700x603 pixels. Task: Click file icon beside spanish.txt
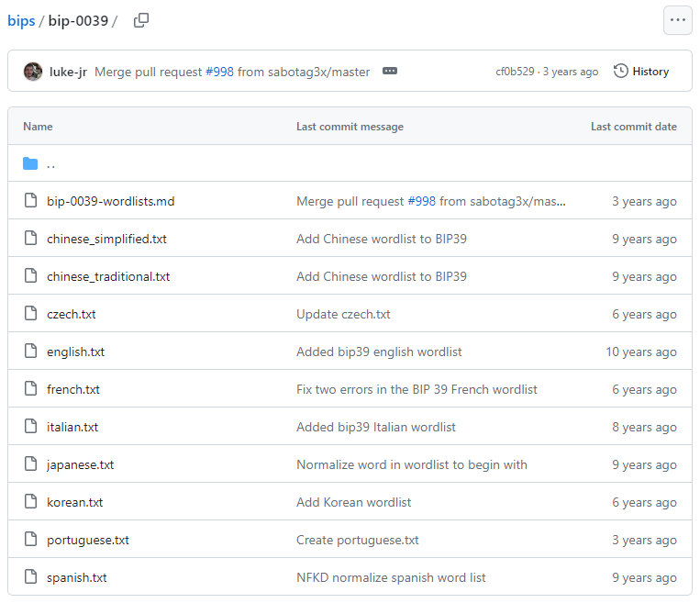pos(30,578)
